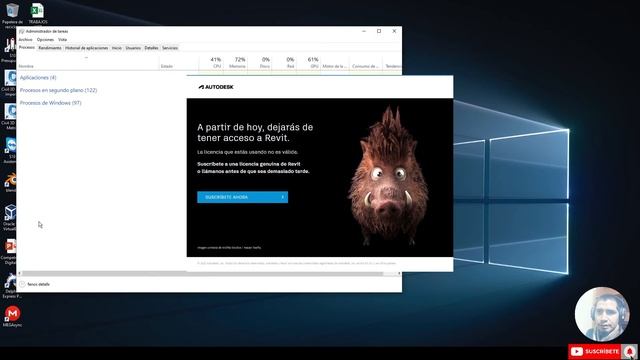This screenshot has height=360, width=640.
Task: Select the Civil 3D Metric desktop shortcut
Action: pos(8,116)
